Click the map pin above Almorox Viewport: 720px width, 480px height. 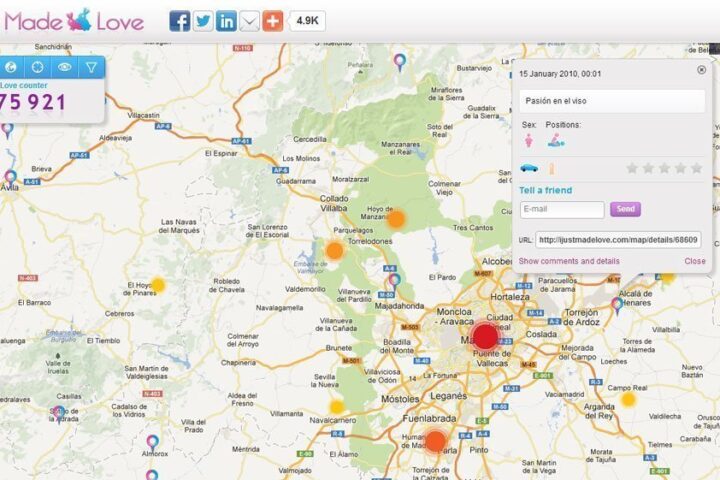(152, 444)
